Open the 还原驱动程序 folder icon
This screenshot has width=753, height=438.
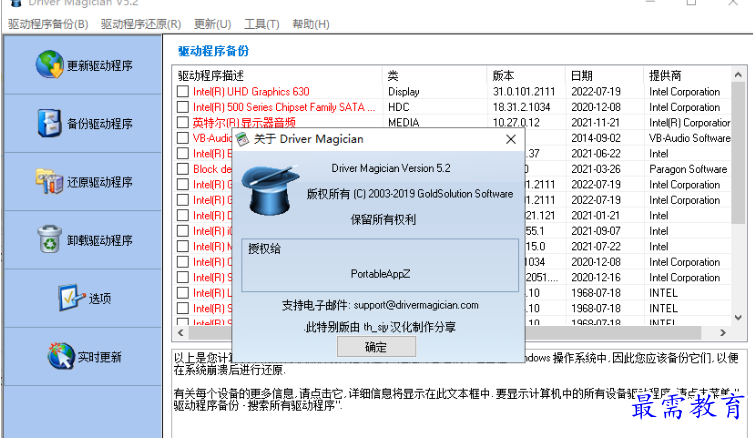(49, 181)
